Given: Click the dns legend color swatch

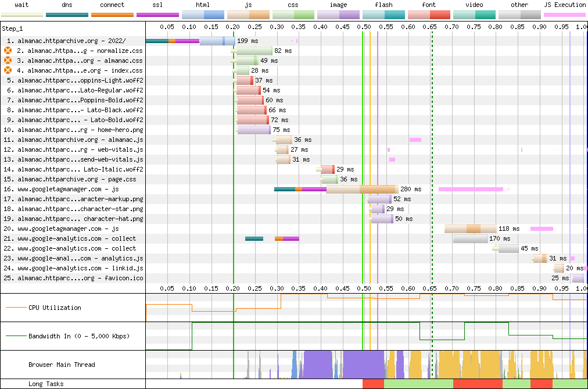Looking at the screenshot, I should tap(66, 14).
